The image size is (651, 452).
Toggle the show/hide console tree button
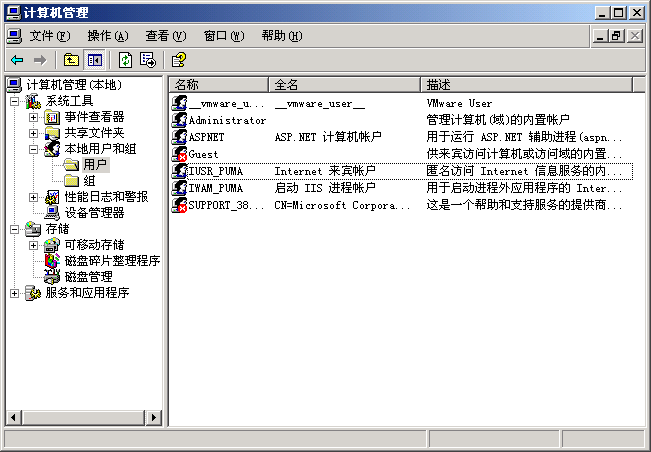(x=94, y=60)
